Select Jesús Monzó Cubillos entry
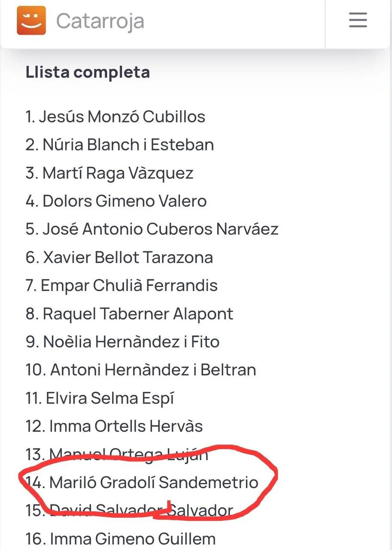This screenshot has height=550, width=392. point(115,117)
